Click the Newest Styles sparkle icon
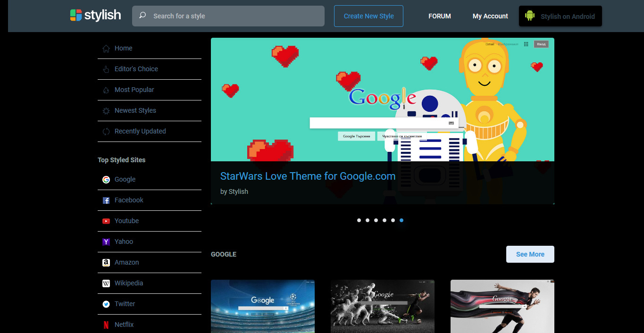Image resolution: width=644 pixels, height=333 pixels. click(x=106, y=110)
